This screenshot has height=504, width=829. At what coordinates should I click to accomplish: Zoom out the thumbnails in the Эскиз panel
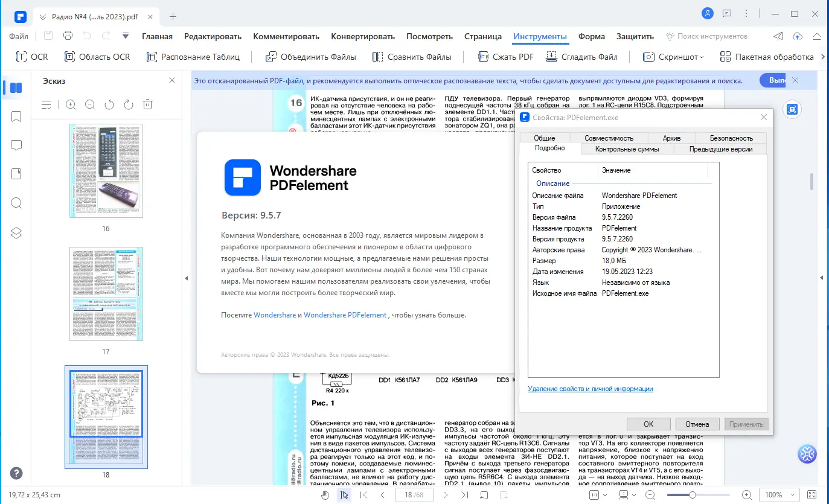click(90, 104)
